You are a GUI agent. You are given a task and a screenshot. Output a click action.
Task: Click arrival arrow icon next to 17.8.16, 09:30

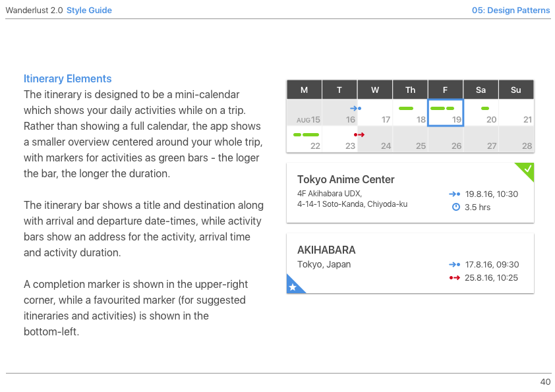[x=454, y=264]
